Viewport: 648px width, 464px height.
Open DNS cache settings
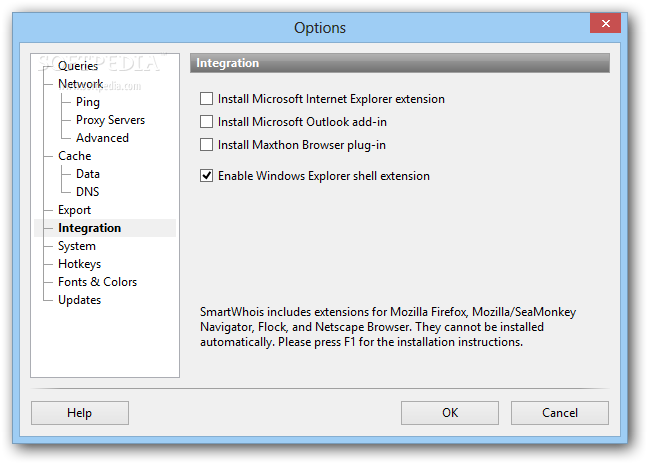(x=88, y=192)
